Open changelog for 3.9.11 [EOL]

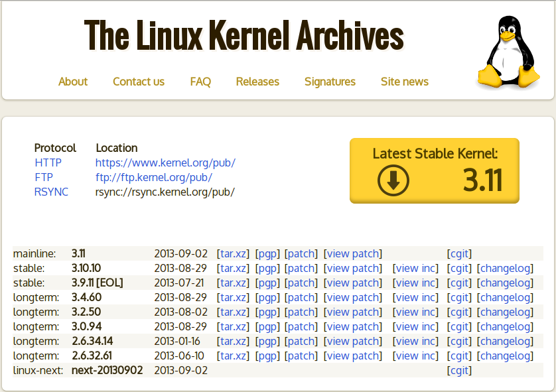pyautogui.click(x=505, y=283)
